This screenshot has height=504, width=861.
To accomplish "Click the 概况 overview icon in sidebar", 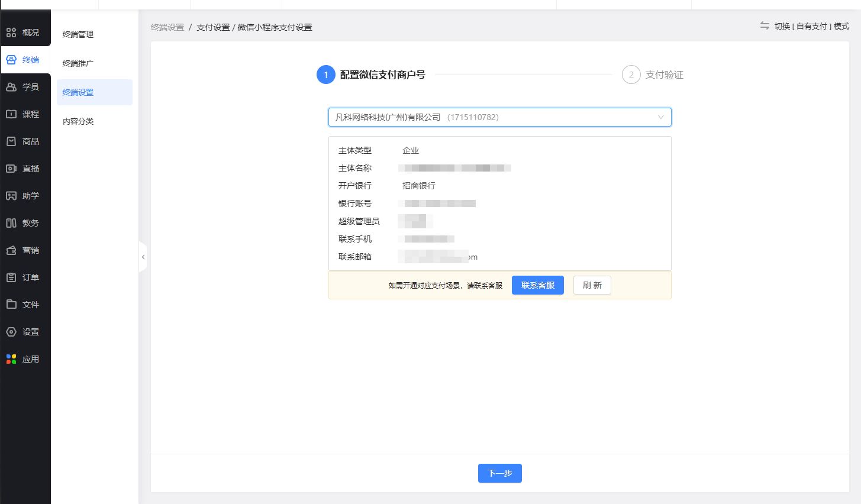I will [11, 33].
